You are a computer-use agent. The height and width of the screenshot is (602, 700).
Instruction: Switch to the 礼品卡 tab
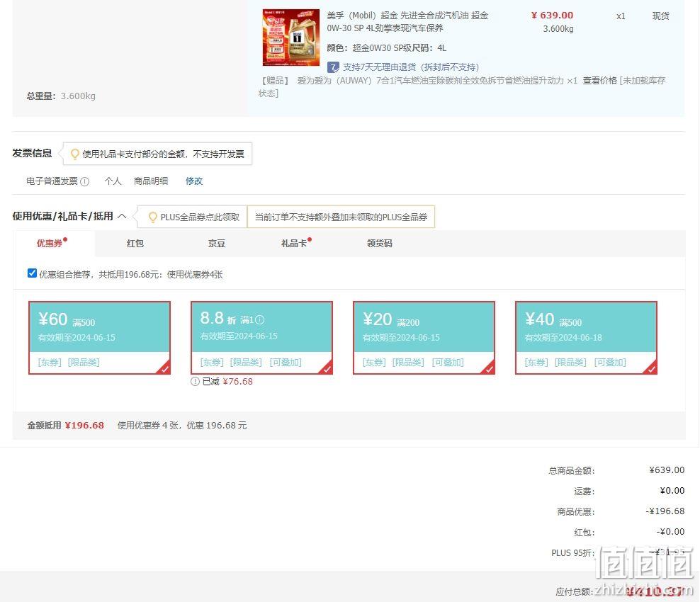click(x=294, y=243)
